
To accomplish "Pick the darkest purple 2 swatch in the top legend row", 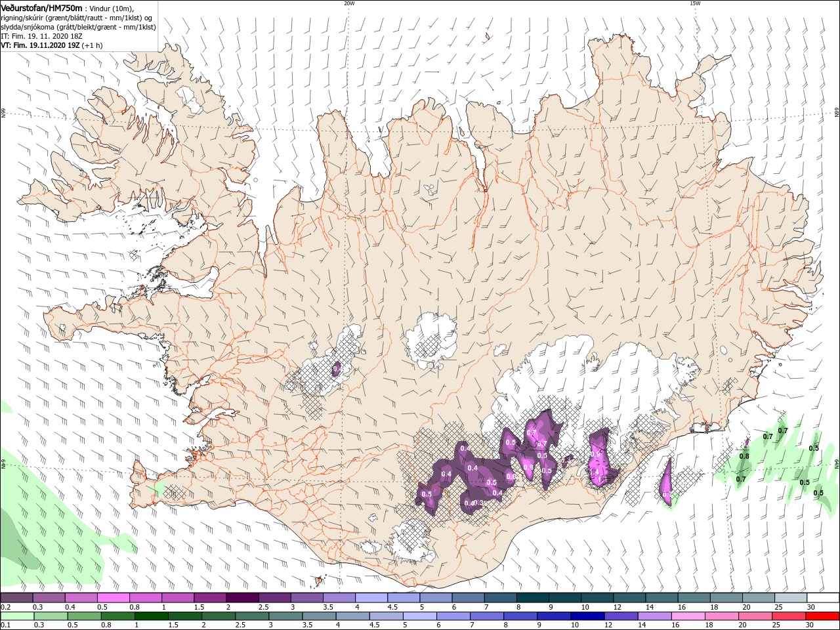I will 241,598.
